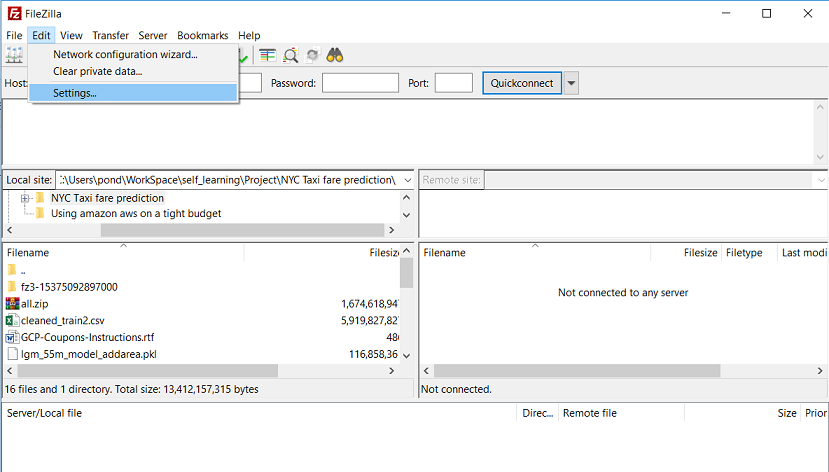Image resolution: width=829 pixels, height=472 pixels.
Task: Open the Help menu
Action: pos(249,35)
